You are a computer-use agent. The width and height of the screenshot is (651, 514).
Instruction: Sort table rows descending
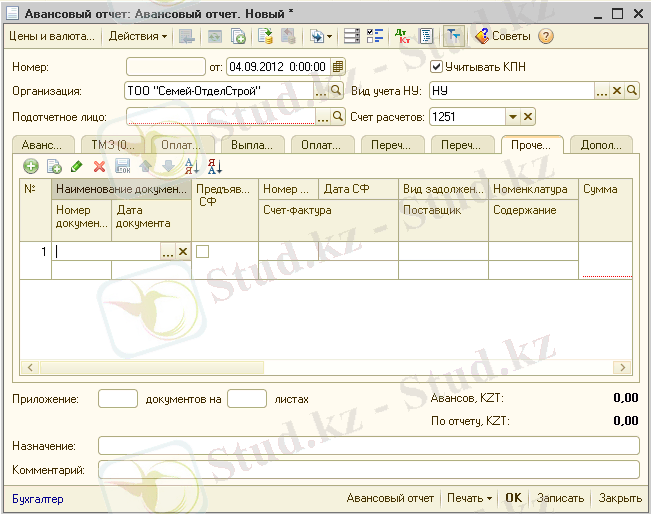[214, 166]
